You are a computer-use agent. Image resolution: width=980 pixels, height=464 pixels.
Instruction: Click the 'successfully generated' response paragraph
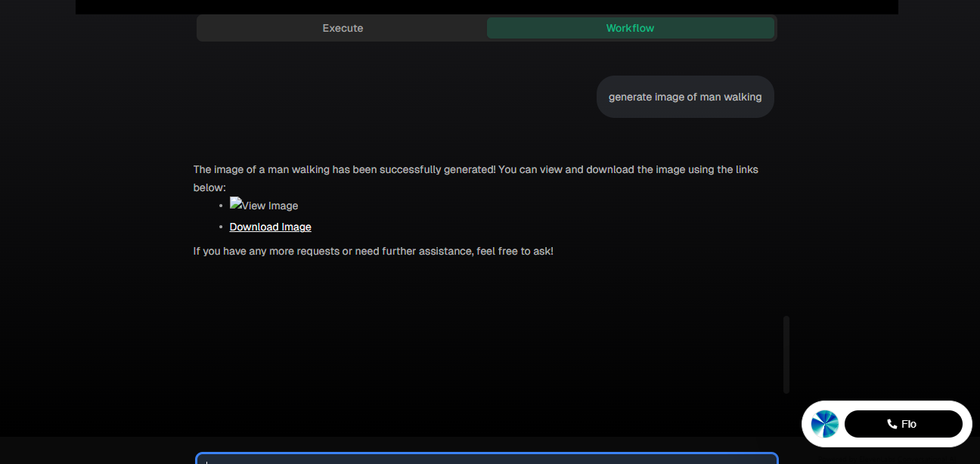click(476, 178)
